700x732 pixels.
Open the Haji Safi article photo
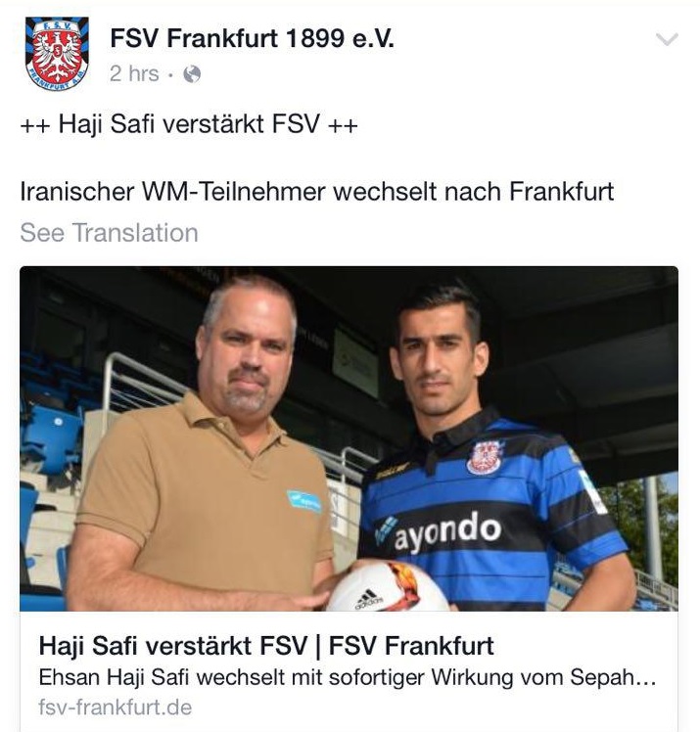[x=349, y=438]
